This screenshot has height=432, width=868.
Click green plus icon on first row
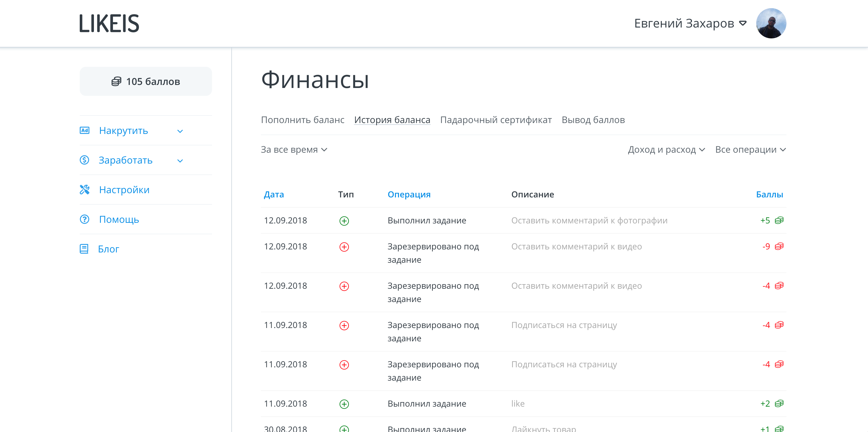click(x=344, y=221)
